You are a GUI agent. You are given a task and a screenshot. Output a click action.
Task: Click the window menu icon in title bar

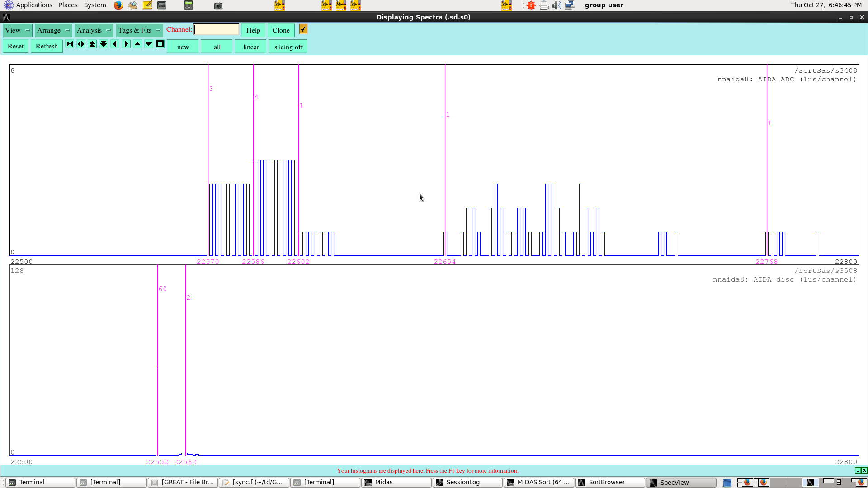(6, 17)
